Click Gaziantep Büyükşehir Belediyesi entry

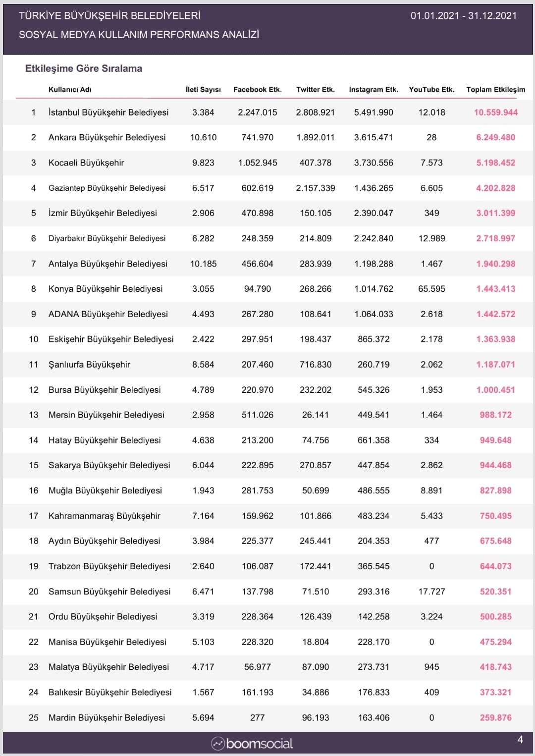tap(107, 188)
